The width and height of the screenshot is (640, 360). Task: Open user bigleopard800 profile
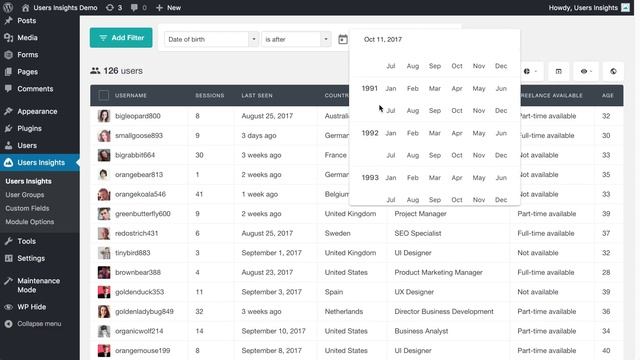click(138, 116)
